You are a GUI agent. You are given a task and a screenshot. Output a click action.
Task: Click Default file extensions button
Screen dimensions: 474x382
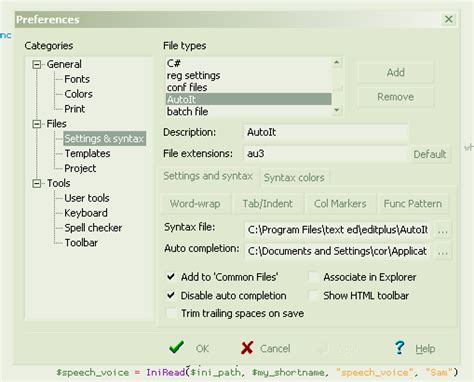[x=430, y=154]
